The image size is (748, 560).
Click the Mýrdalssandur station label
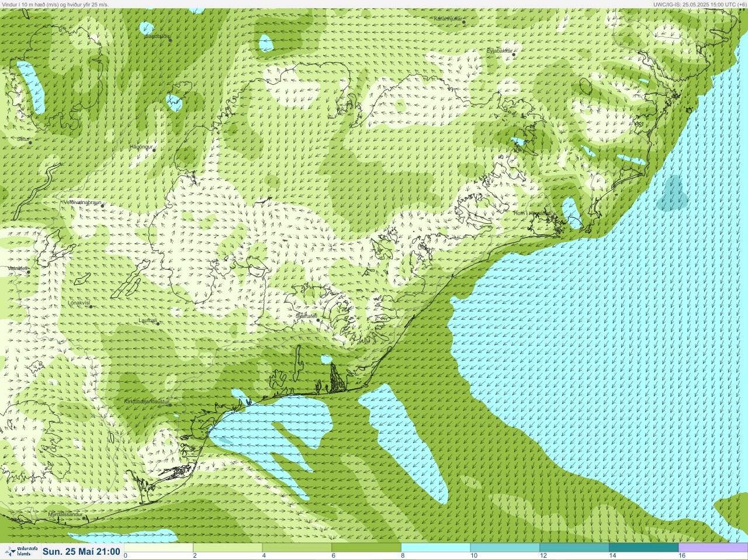point(65,514)
